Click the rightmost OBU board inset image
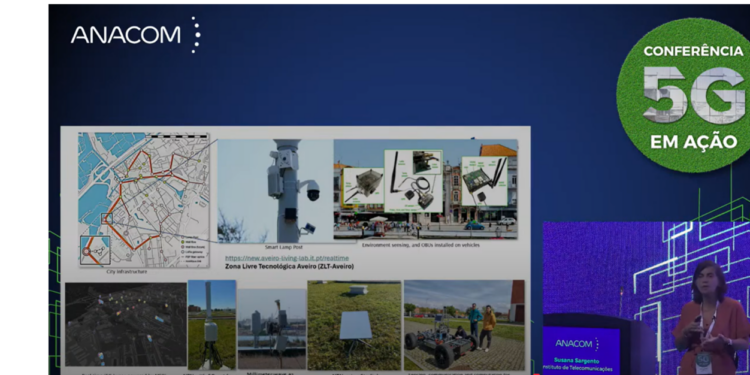 484,181
